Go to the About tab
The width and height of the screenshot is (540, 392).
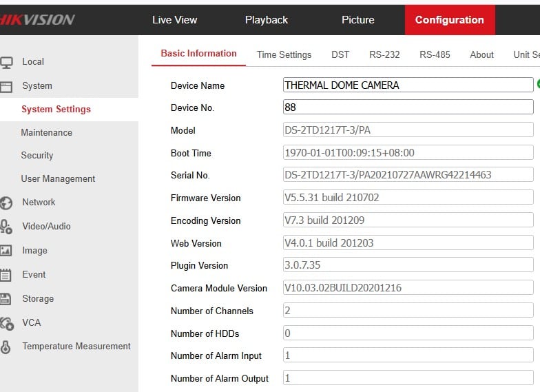(x=481, y=55)
